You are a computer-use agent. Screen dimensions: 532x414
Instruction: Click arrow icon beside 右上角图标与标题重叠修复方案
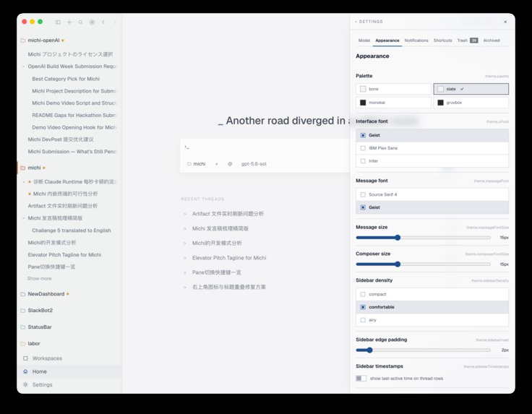(184, 287)
